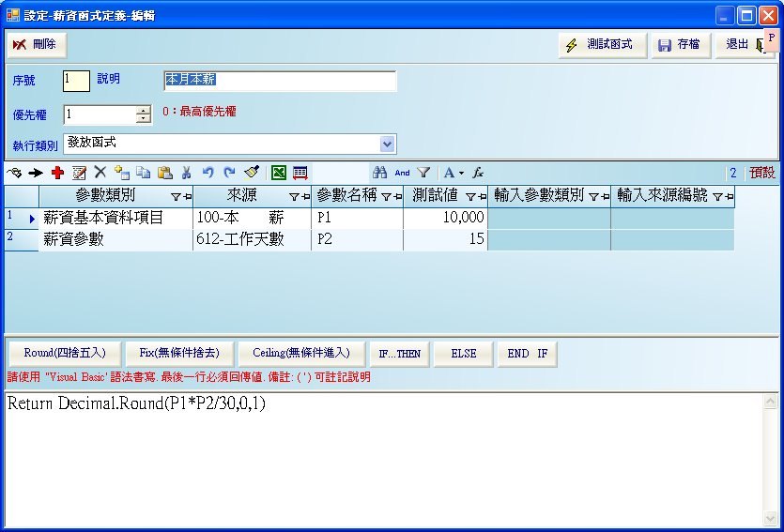Screen dimensions: 784x532
Task: Click the red plus add-row icon
Action: coord(58,173)
